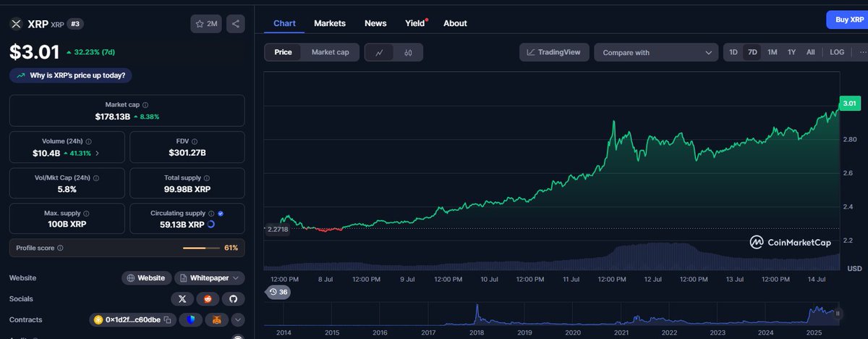
Task: Open the share icon next to watchlist
Action: [x=235, y=24]
